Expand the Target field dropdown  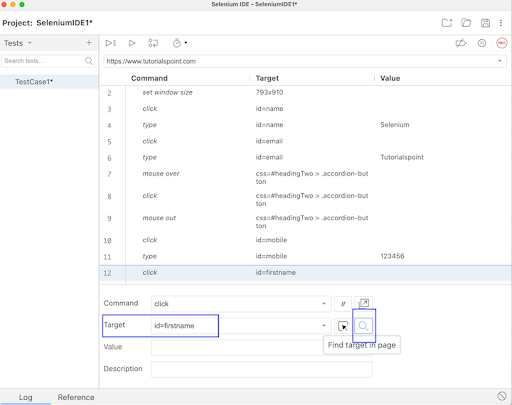324,326
